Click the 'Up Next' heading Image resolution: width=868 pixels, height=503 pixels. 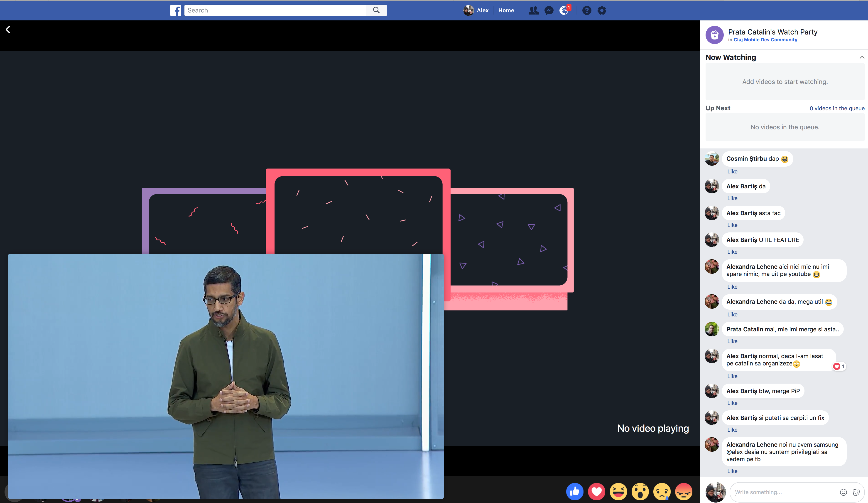[x=718, y=108]
